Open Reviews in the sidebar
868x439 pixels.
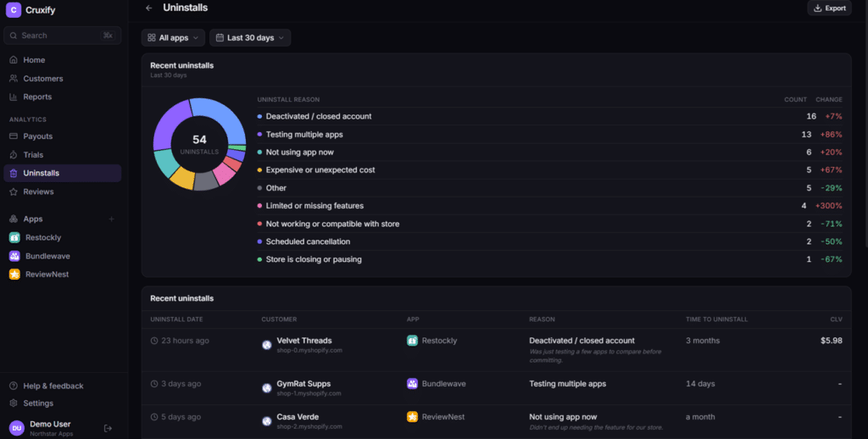pos(63,192)
